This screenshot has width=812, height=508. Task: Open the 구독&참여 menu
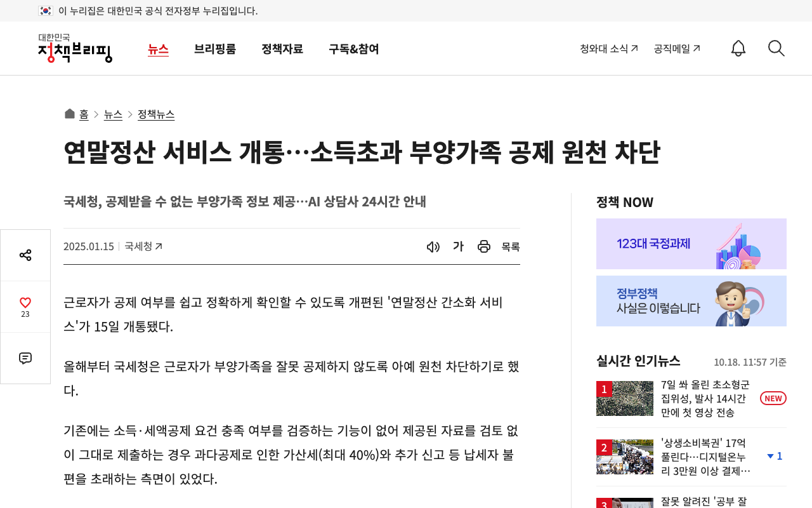pos(354,49)
